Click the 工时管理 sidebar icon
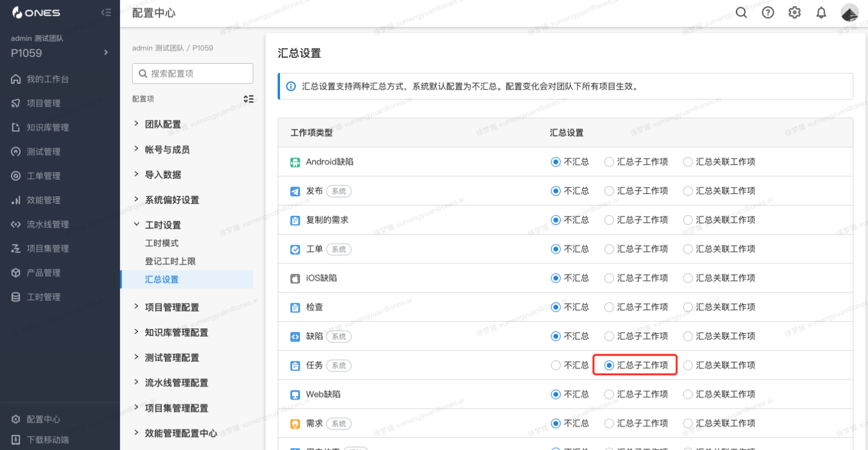Screen dimensions: 868x450 (16, 297)
